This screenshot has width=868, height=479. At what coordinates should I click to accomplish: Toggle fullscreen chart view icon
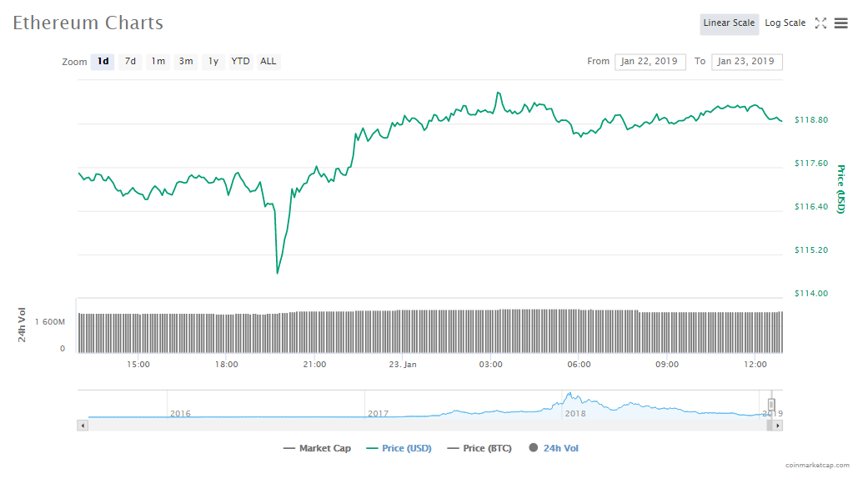coord(820,23)
